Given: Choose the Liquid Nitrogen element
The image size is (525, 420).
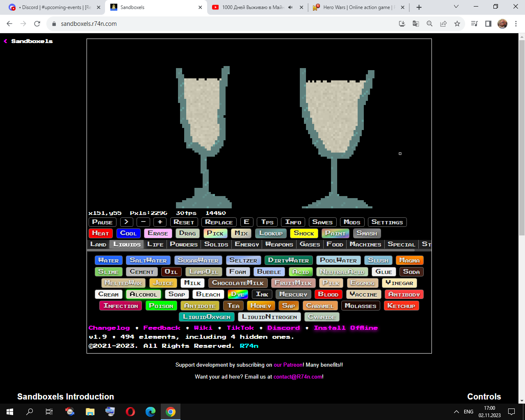Looking at the screenshot, I should (x=269, y=317).
